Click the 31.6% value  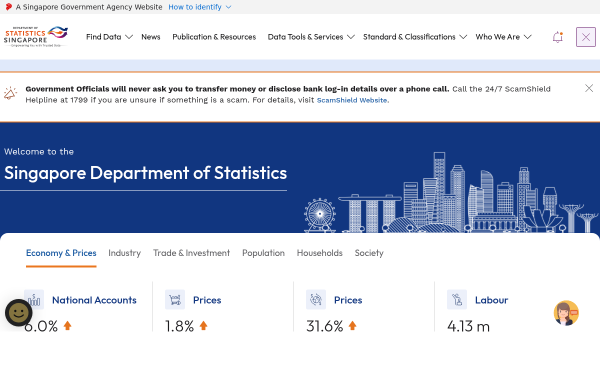[x=324, y=326]
